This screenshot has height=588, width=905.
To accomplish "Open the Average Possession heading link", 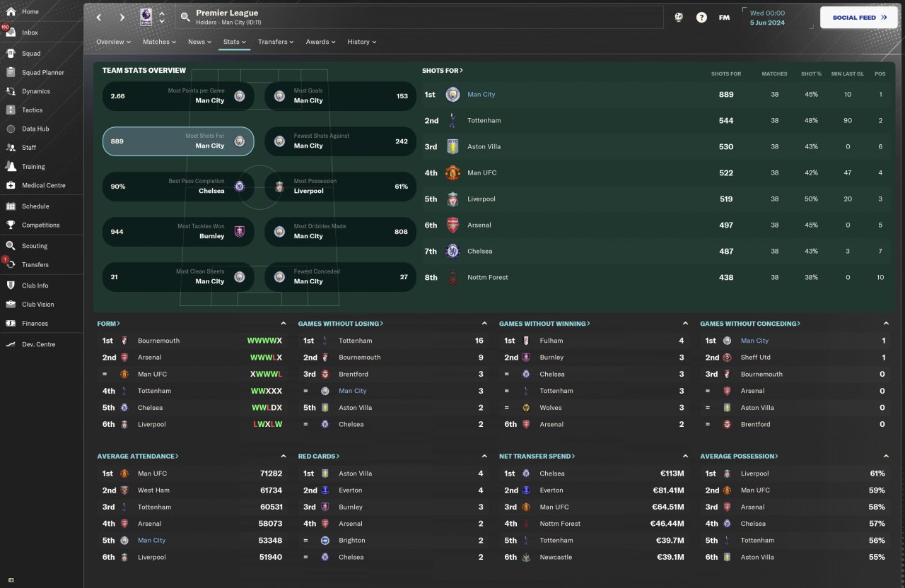I will coord(739,457).
